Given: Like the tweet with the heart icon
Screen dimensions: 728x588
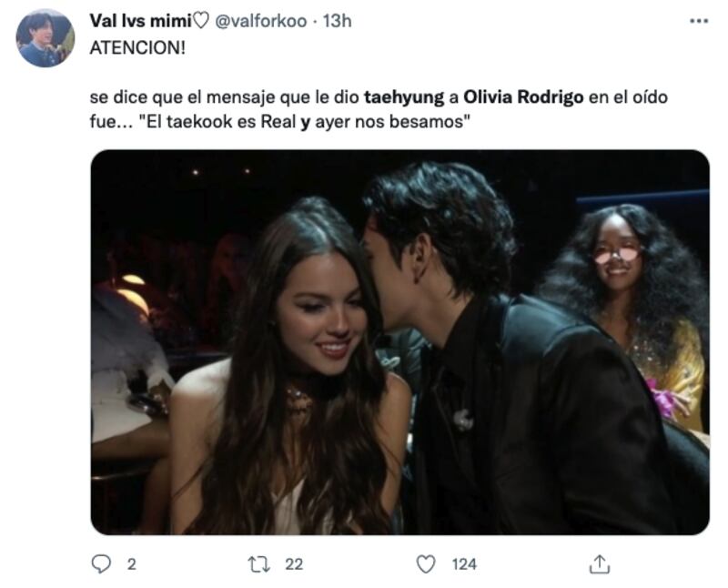Looking at the screenshot, I should 425,564.
